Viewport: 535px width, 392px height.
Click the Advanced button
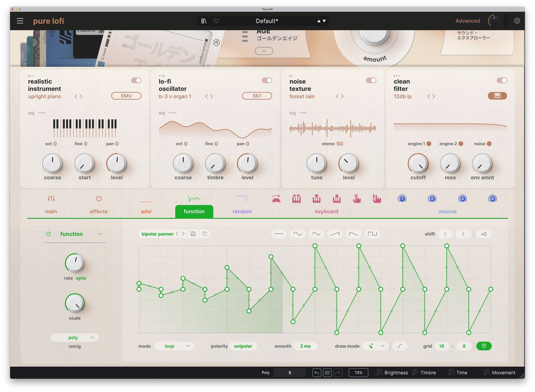tap(468, 21)
